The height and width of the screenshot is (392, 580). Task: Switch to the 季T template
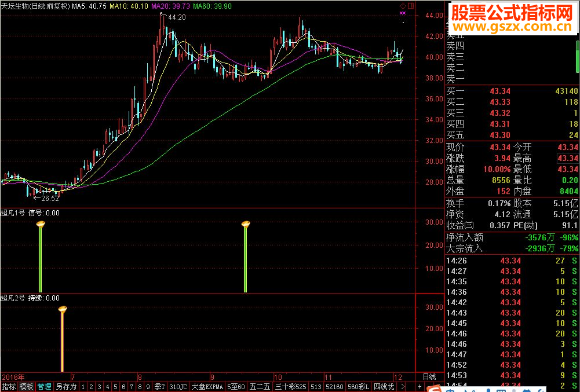(160, 387)
